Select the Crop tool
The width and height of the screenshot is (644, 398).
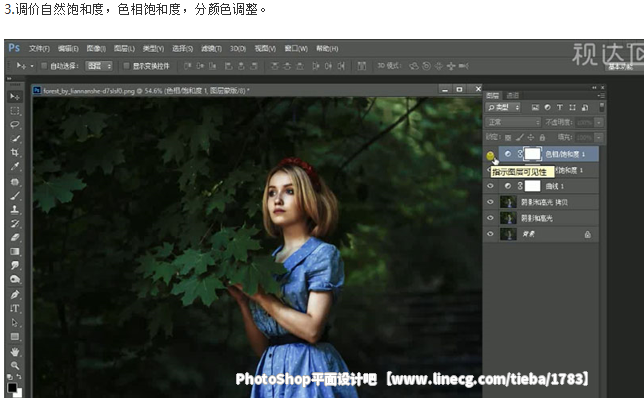[x=15, y=153]
